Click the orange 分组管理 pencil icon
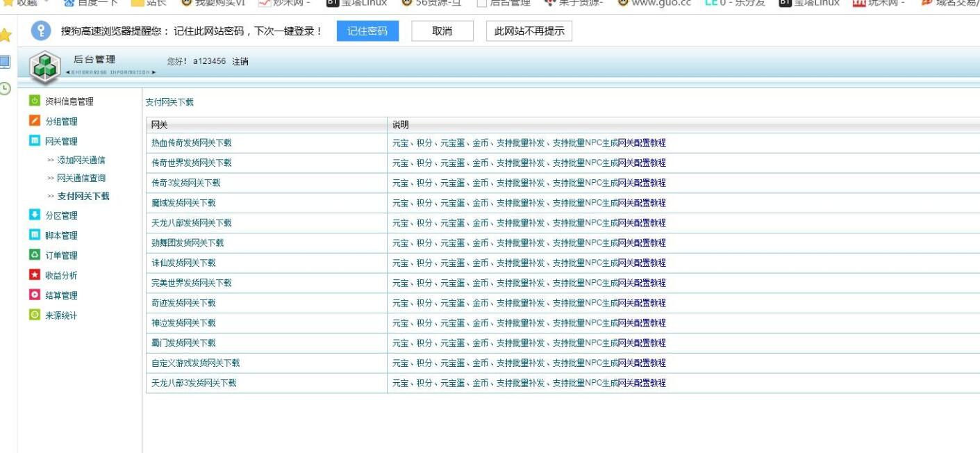This screenshot has width=980, height=453. pos(35,122)
